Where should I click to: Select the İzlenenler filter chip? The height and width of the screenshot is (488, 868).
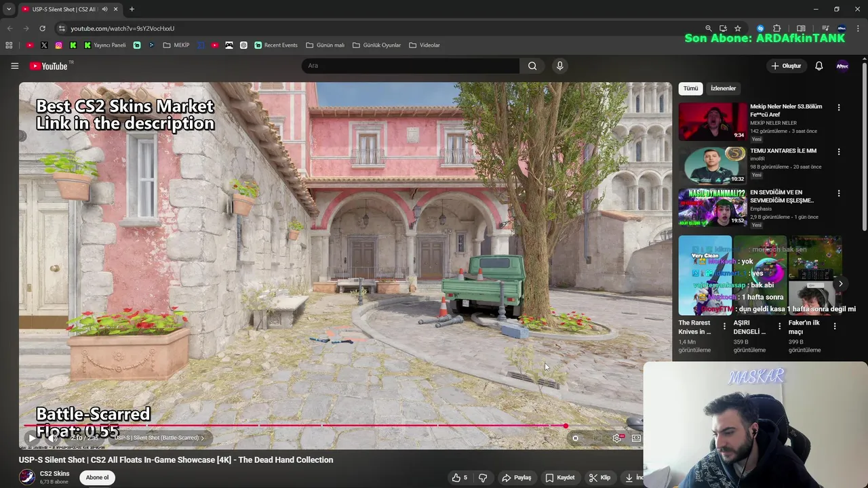point(723,89)
